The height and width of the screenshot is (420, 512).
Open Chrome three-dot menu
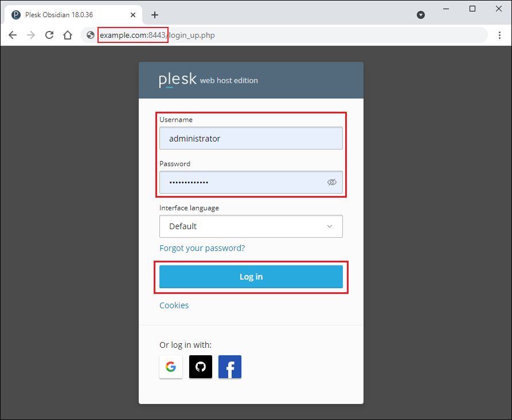pos(499,36)
